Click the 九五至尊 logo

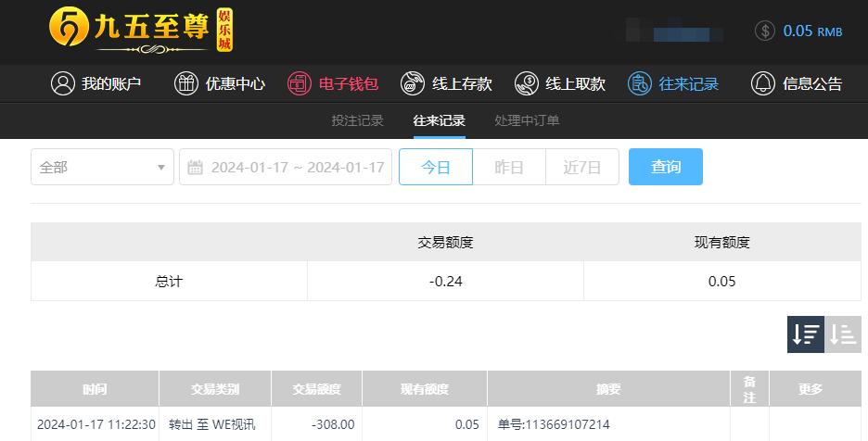coord(141,30)
